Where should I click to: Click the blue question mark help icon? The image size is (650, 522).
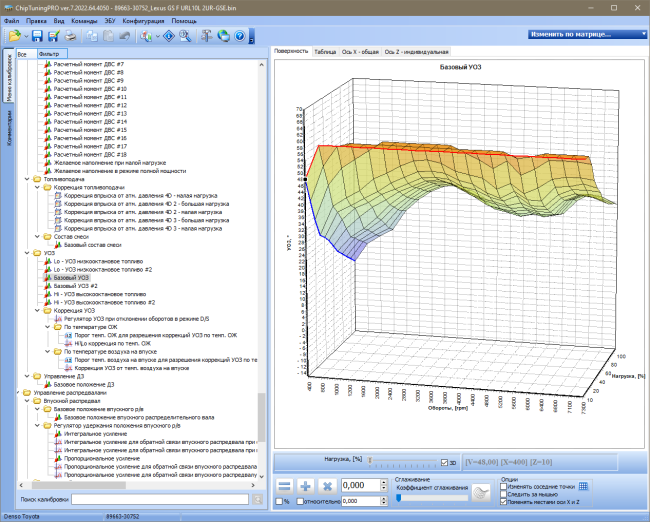[x=240, y=36]
